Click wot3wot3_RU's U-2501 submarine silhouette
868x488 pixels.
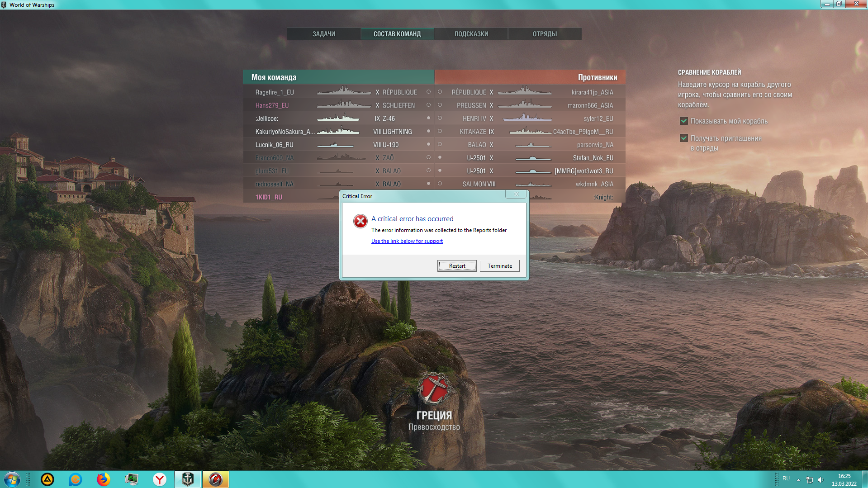tap(533, 171)
